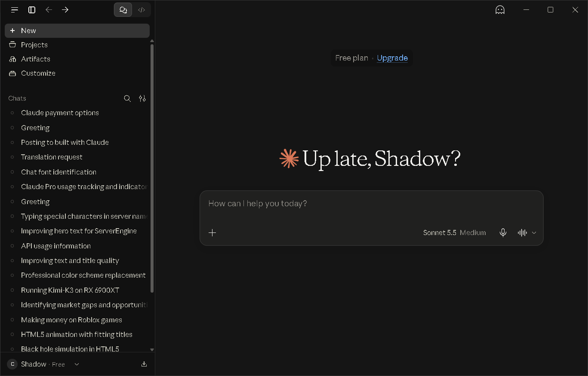Screen dimensions: 588x376
Task: Go forward with the right arrow
Action: click(65, 10)
